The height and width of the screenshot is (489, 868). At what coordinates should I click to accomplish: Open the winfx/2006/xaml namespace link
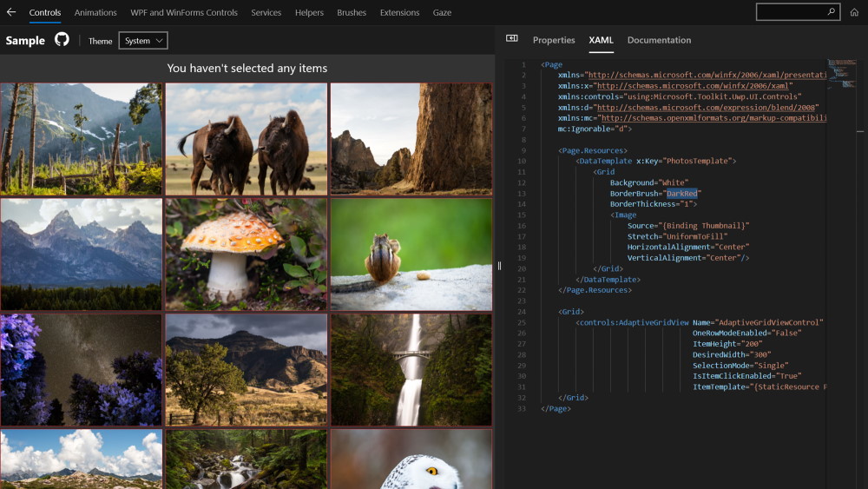coord(693,86)
